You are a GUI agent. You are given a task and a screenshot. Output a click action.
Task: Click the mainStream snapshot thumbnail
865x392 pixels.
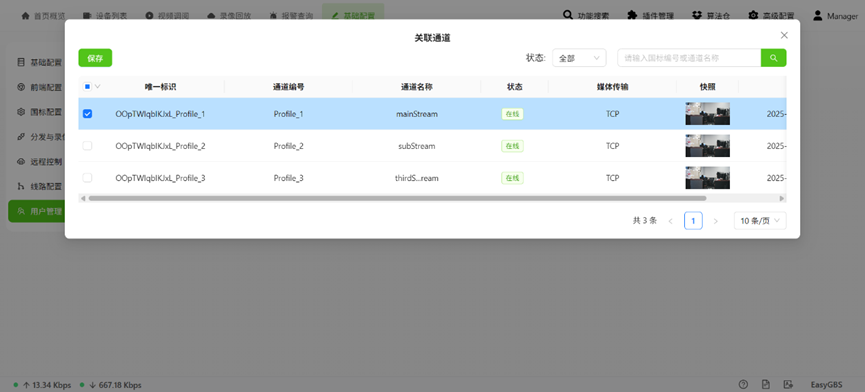click(x=707, y=114)
